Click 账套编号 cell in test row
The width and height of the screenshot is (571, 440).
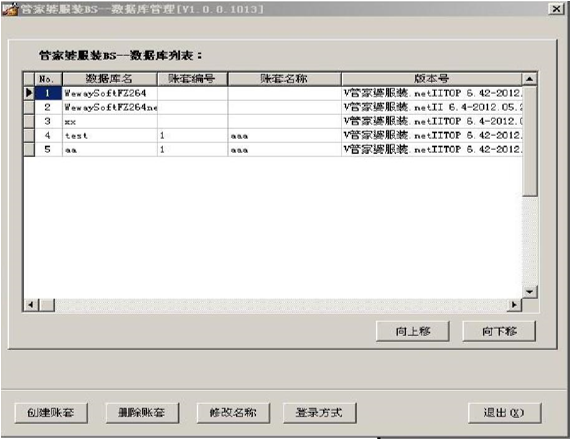point(193,135)
